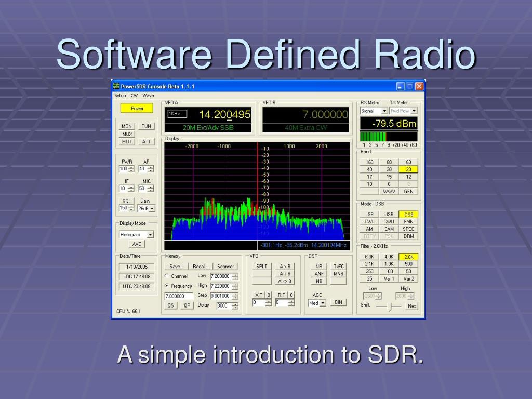532x399 pixels.
Task: Toggle the XIT button
Action: pyautogui.click(x=259, y=295)
